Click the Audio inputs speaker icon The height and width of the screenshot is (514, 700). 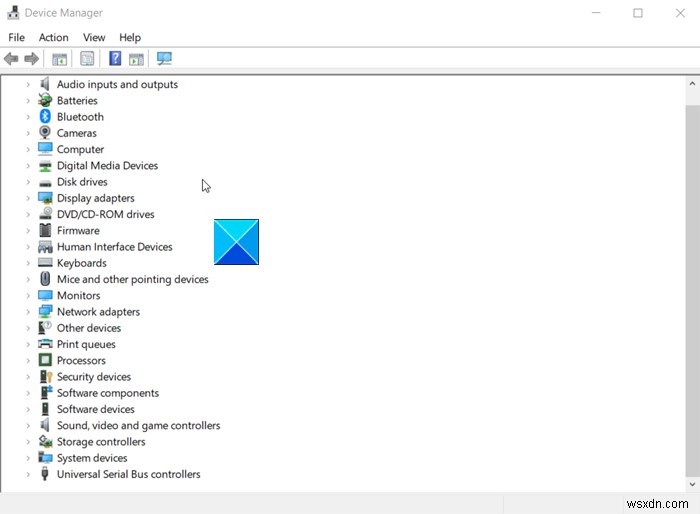[45, 84]
